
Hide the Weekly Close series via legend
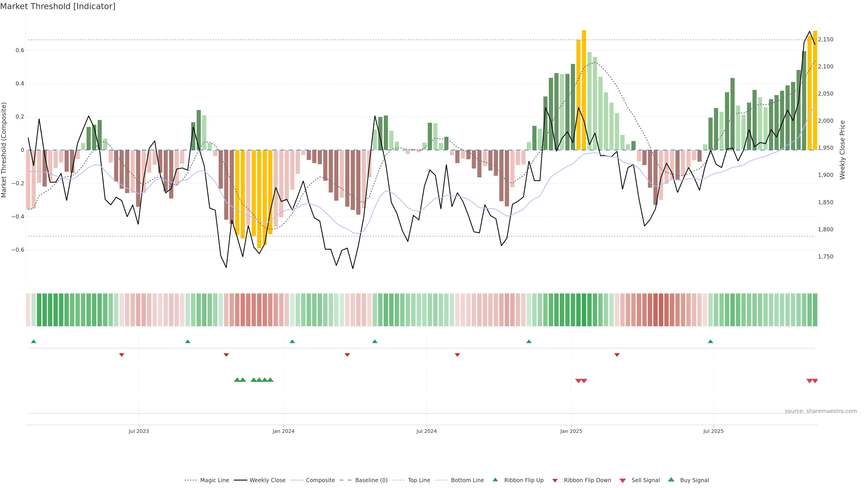(x=267, y=480)
